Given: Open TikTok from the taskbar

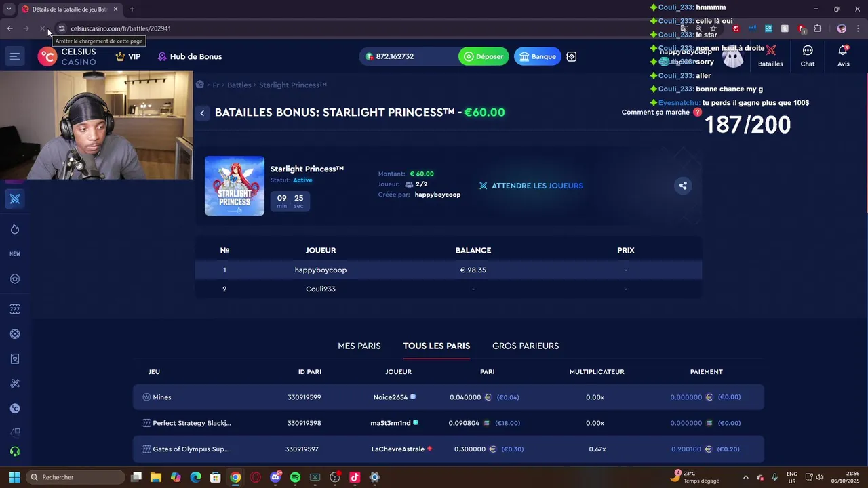Looking at the screenshot, I should pos(355,477).
